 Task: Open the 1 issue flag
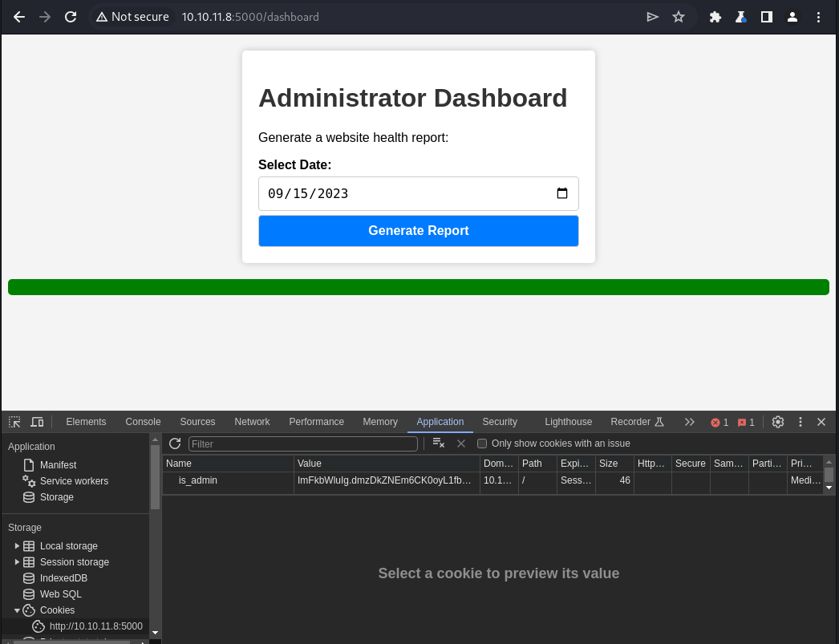pos(746,421)
